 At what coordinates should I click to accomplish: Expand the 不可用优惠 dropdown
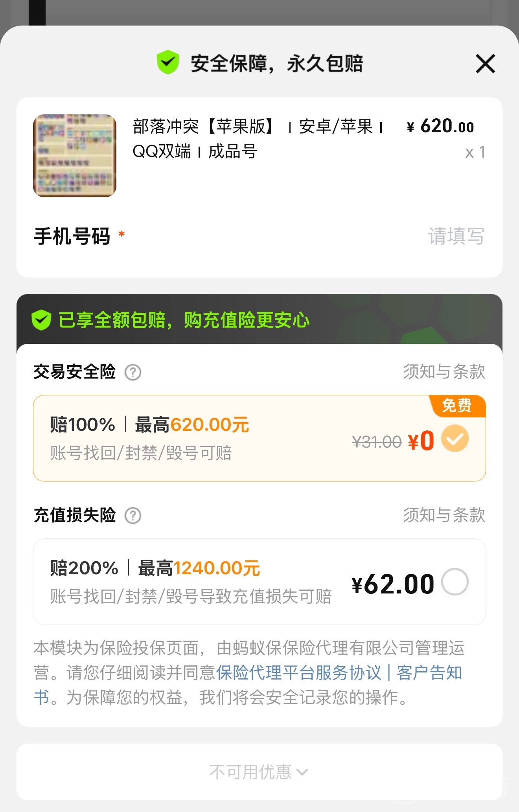250,772
